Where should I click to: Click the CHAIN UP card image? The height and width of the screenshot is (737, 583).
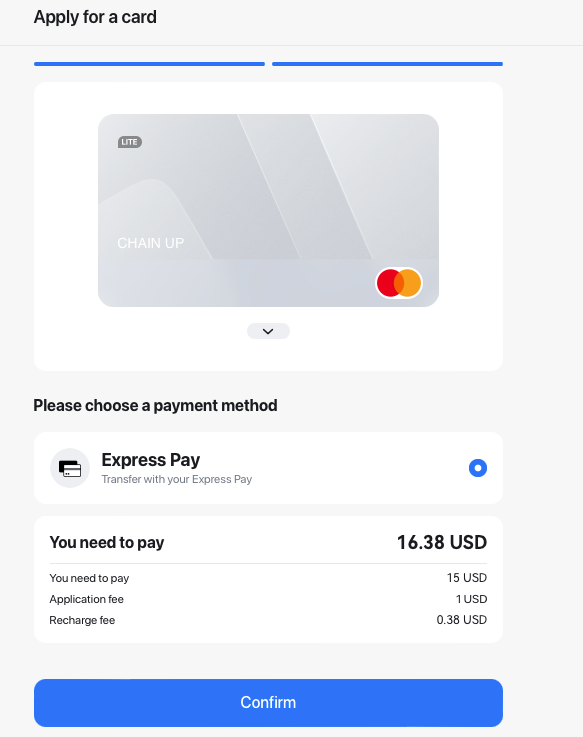point(268,211)
